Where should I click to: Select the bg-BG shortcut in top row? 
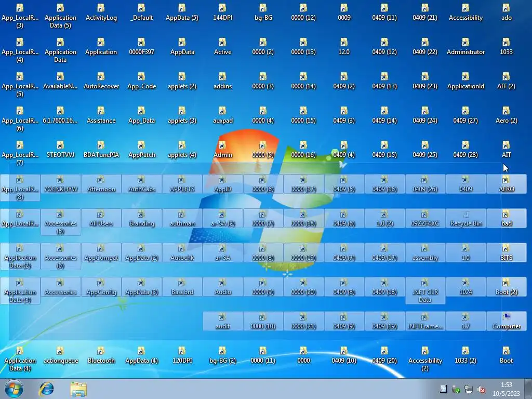[263, 13]
